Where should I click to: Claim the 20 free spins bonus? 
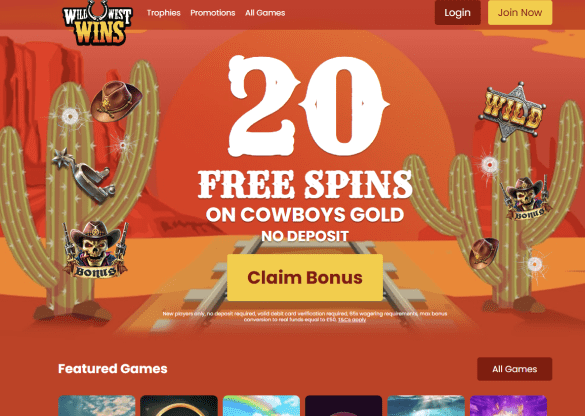(305, 278)
